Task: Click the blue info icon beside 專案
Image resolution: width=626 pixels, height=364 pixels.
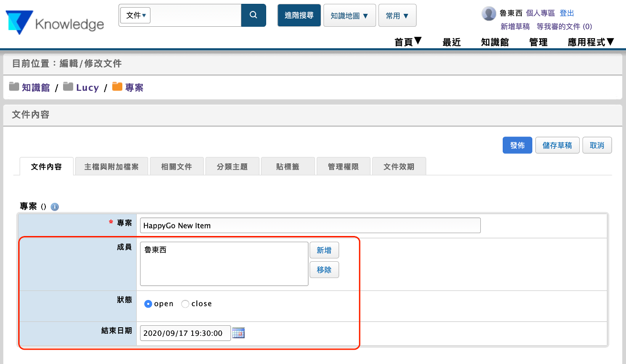Action: coord(54,207)
